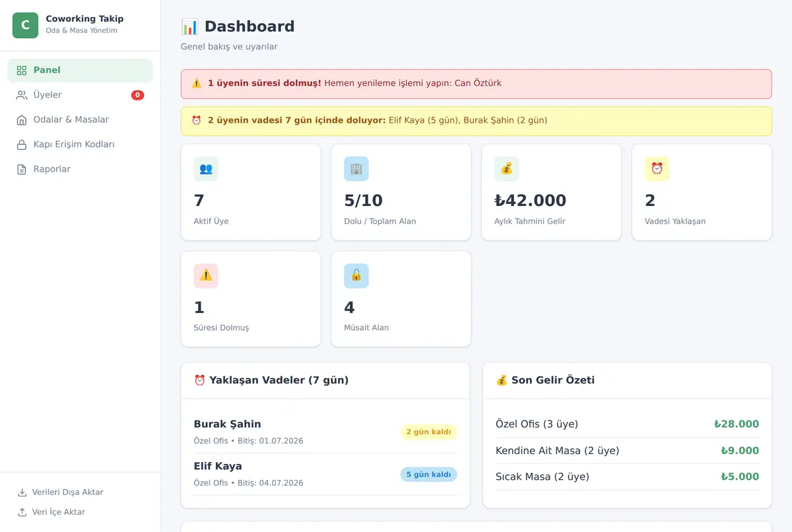Click the yellow upcoming due alert banner
The image size is (792, 532).
click(476, 121)
